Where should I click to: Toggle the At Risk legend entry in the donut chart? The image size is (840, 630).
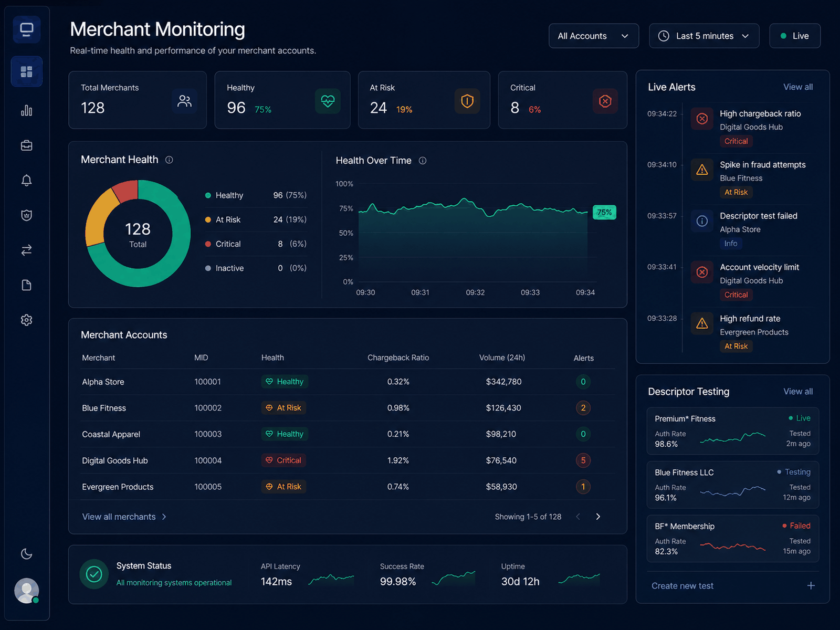256,219
